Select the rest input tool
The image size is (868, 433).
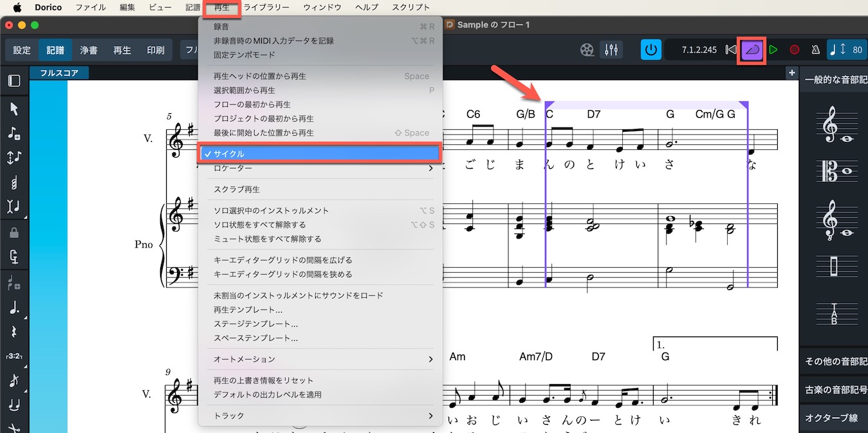coord(14,331)
